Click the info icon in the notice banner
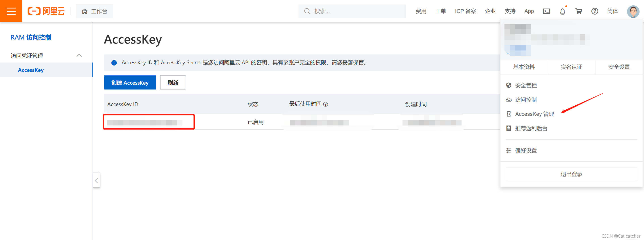Image resolution: width=644 pixels, height=240 pixels. (114, 63)
